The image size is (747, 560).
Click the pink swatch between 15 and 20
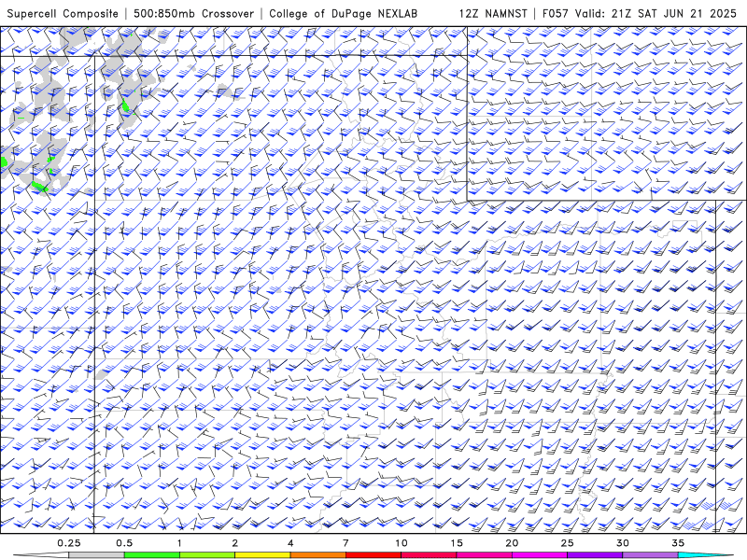click(x=484, y=555)
